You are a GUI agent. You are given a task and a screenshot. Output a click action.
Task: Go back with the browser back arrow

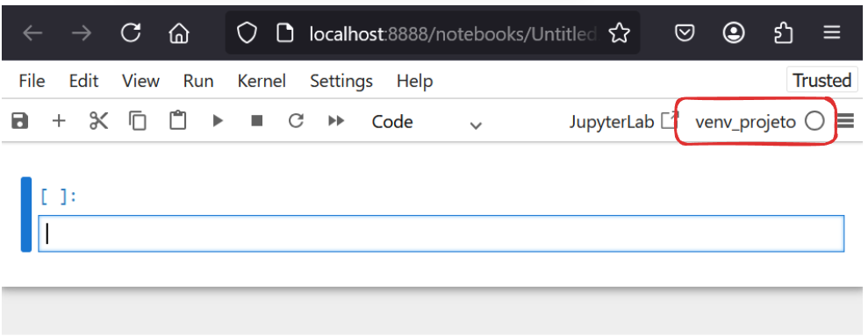tap(32, 33)
